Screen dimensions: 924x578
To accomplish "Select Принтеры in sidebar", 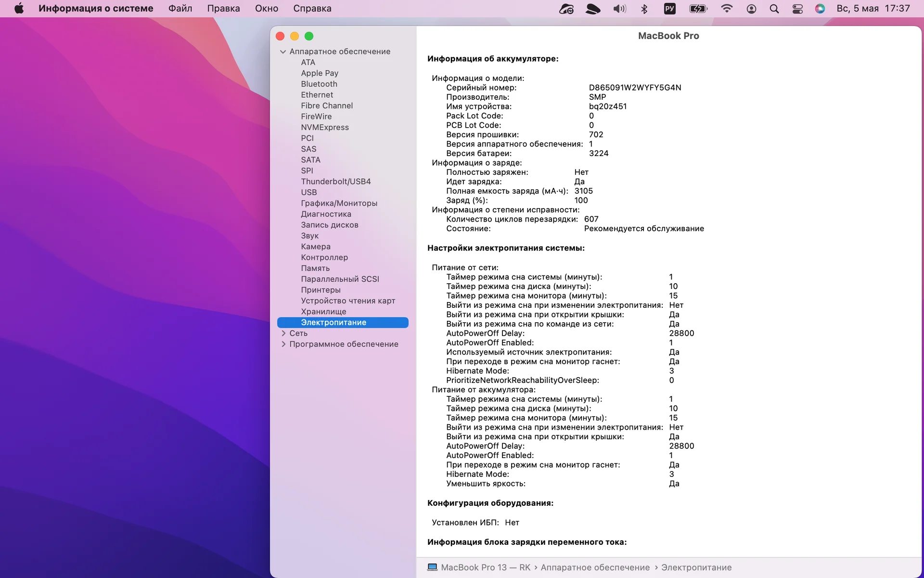I will (321, 290).
